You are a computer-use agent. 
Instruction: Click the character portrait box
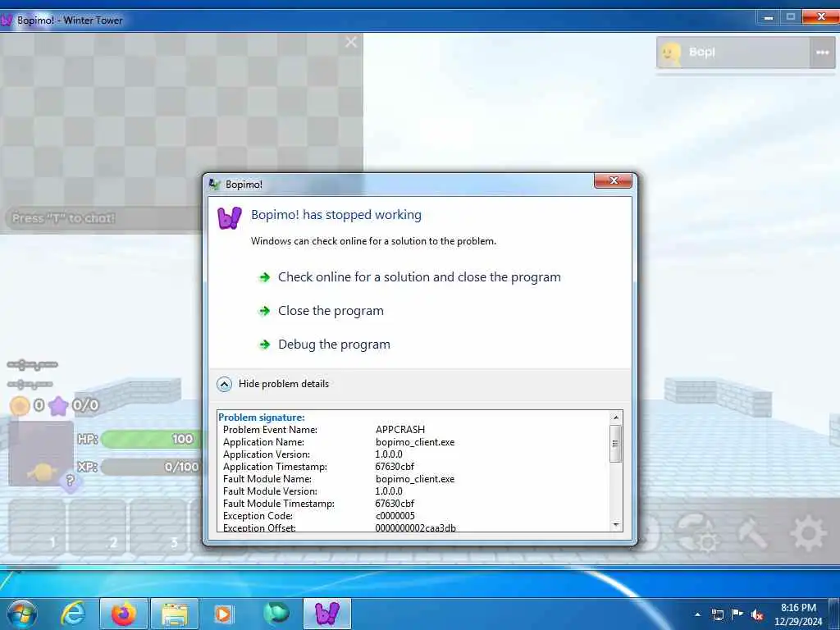point(41,453)
